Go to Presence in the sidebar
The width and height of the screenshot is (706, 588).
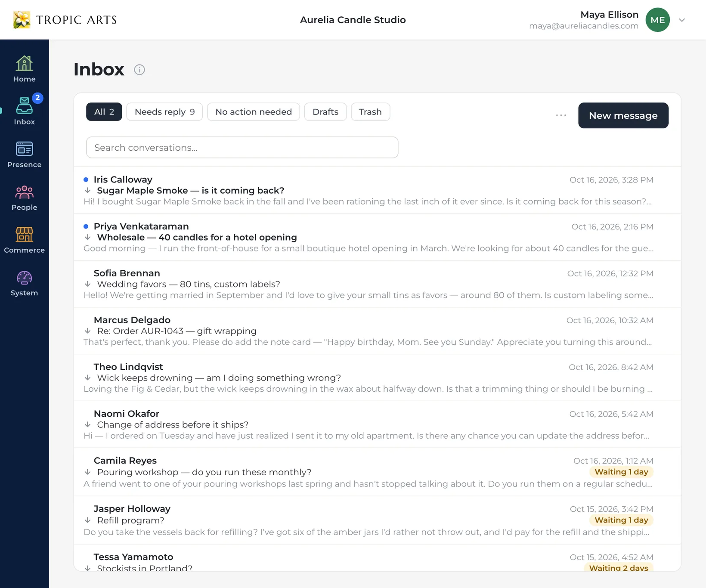[x=24, y=155]
